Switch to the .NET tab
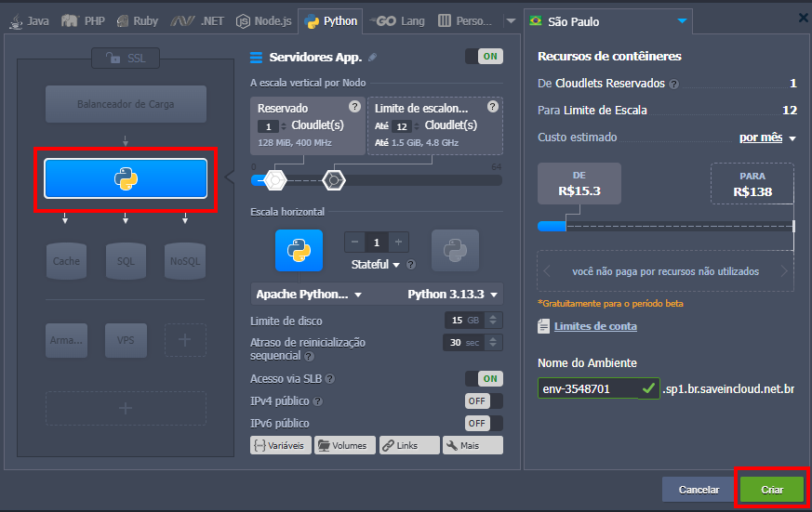 point(197,21)
